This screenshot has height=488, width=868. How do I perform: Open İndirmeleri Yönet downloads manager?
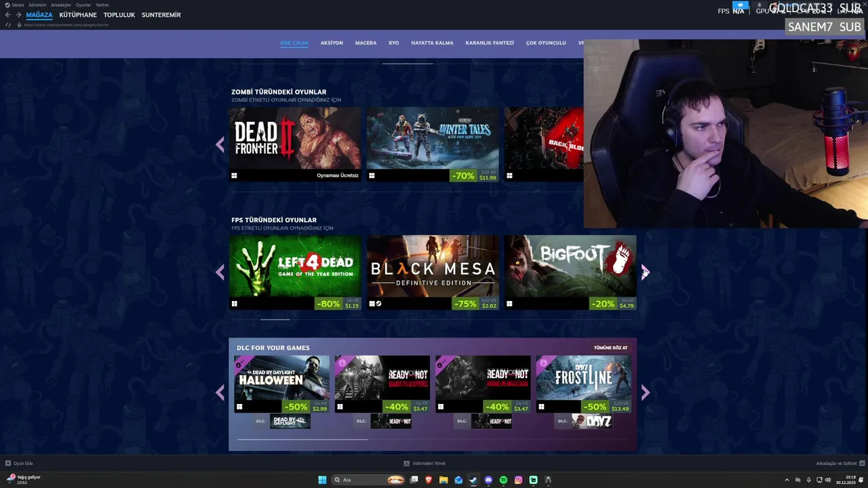coord(425,464)
